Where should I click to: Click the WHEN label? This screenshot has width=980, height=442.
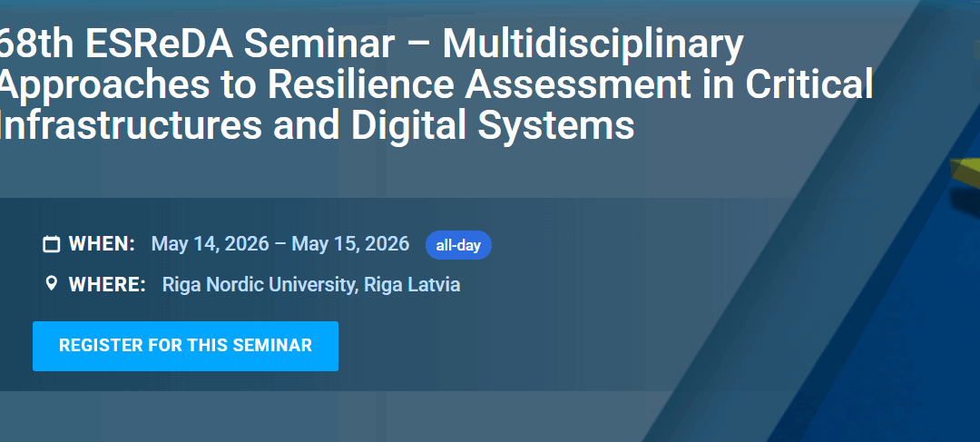[102, 244]
